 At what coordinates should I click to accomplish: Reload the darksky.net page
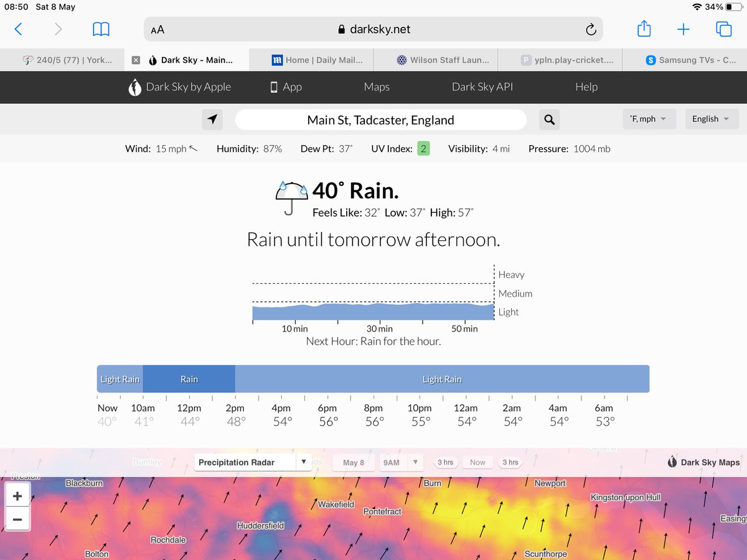591,29
